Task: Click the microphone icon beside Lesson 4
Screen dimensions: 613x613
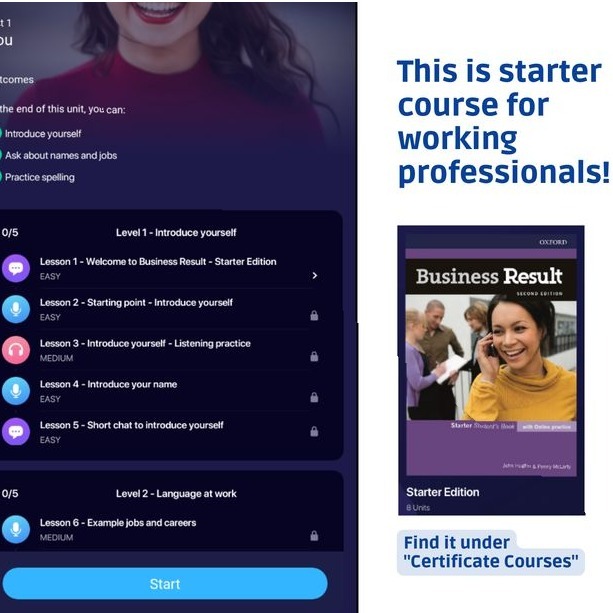Action: [16, 391]
